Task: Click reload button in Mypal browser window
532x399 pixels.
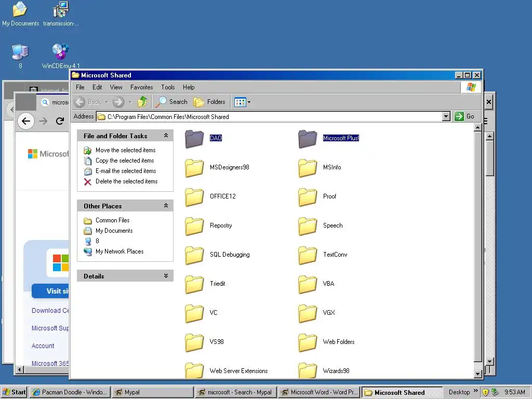Action: click(x=60, y=121)
